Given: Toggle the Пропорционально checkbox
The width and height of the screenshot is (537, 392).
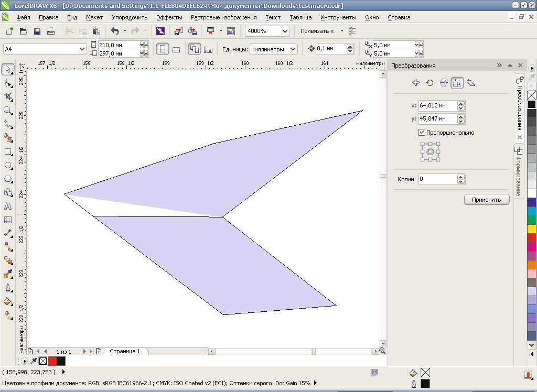Looking at the screenshot, I should 422,133.
